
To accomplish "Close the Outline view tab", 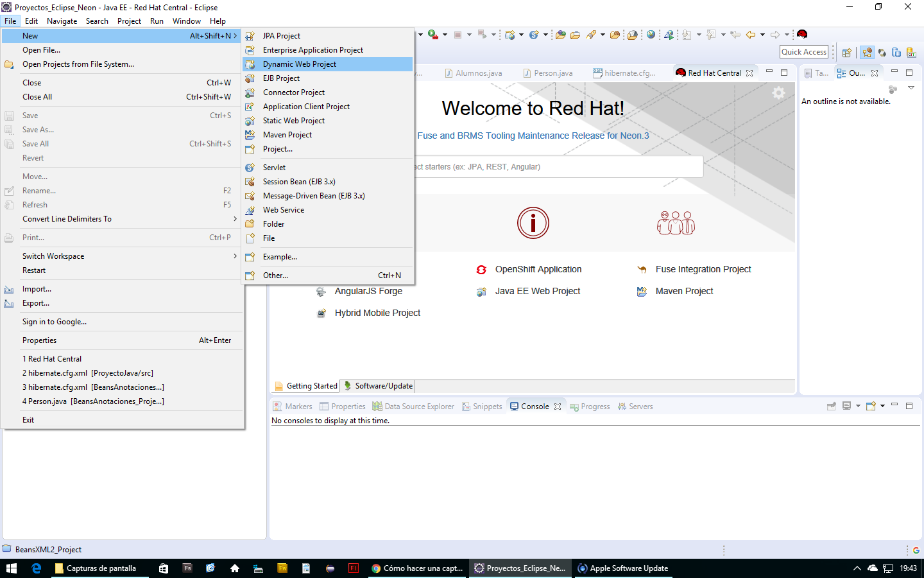I will (x=875, y=73).
